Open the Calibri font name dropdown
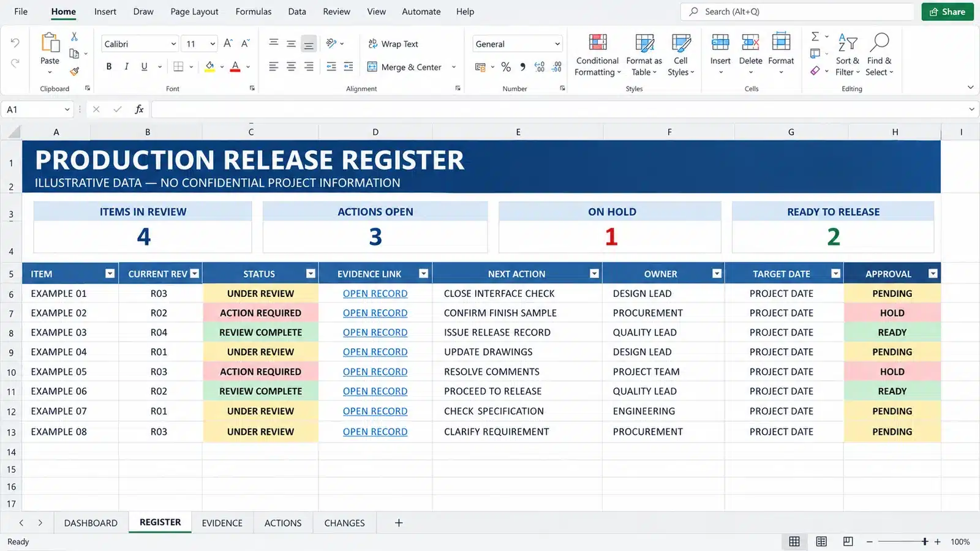Image resolution: width=980 pixels, height=551 pixels. pyautogui.click(x=173, y=43)
